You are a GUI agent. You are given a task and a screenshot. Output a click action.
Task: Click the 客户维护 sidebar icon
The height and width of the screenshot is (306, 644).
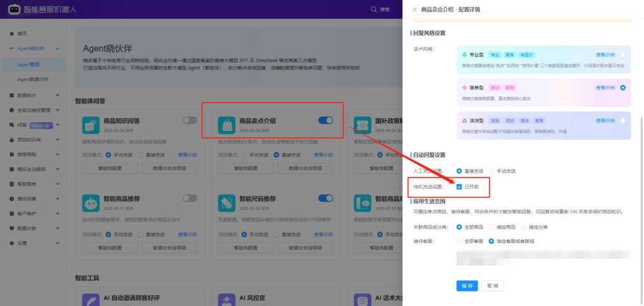pyautogui.click(x=11, y=213)
